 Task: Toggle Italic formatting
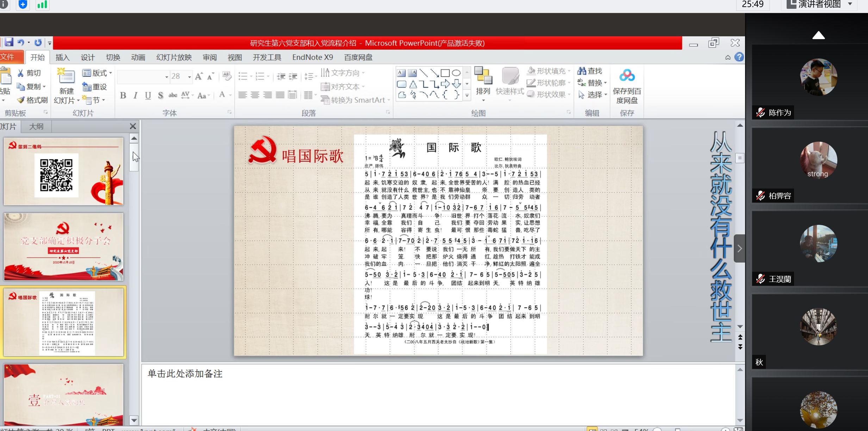pos(135,95)
